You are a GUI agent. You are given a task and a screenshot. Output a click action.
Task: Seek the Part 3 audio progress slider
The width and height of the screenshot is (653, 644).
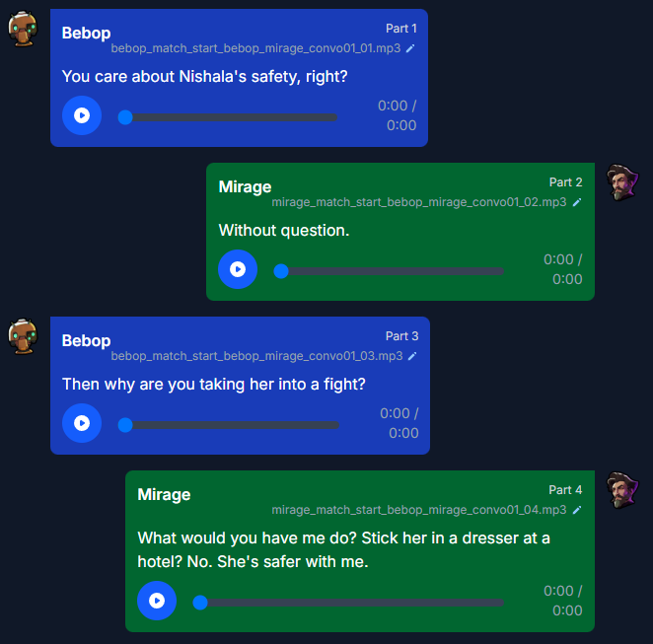click(229, 425)
